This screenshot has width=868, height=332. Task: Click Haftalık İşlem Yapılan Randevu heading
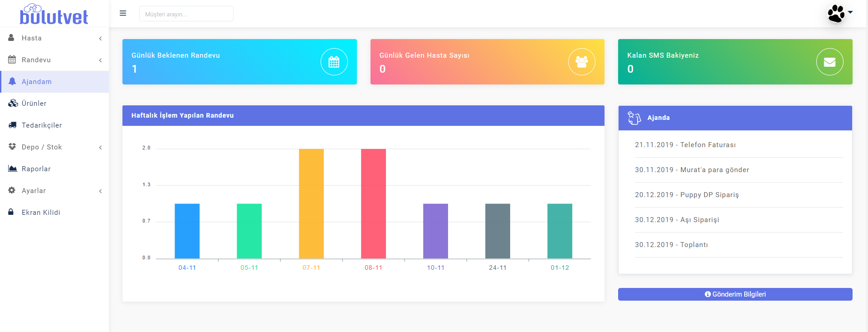(x=183, y=115)
